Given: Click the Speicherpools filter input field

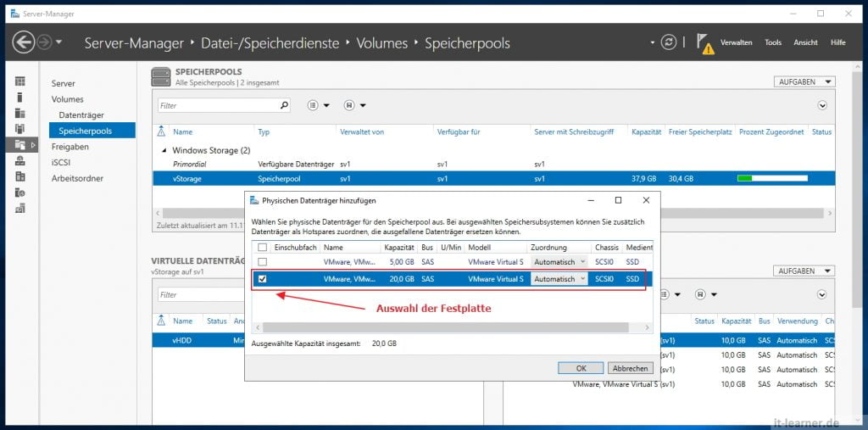Looking at the screenshot, I should coord(217,105).
